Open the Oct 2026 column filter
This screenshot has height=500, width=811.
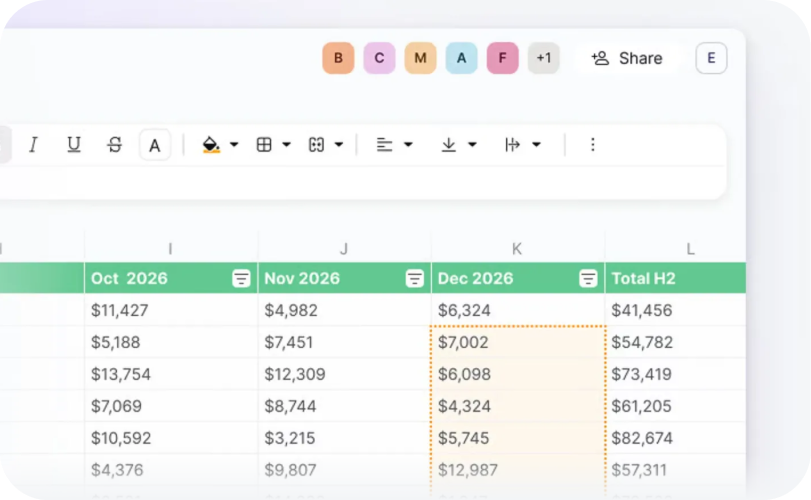(x=241, y=279)
